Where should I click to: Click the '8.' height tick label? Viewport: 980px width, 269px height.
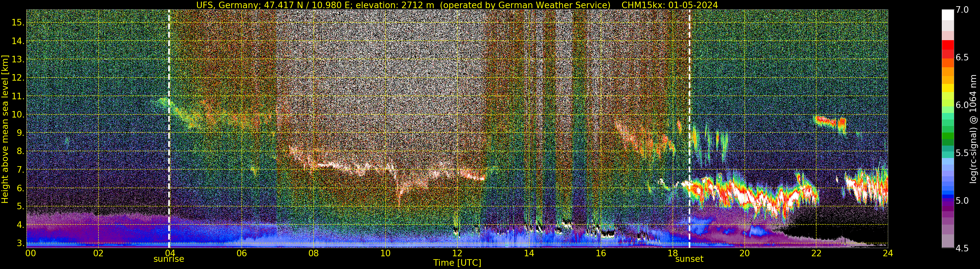pyautogui.click(x=20, y=151)
